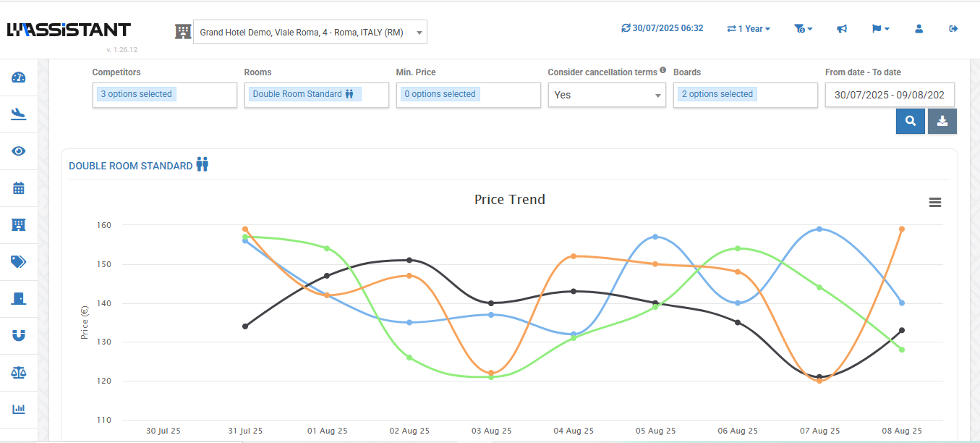Open the price filter funnel menu
980x443 pixels.
tap(802, 29)
